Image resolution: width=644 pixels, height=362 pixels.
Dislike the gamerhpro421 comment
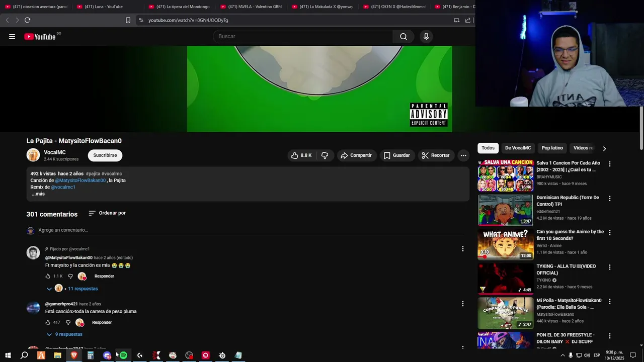pyautogui.click(x=68, y=322)
